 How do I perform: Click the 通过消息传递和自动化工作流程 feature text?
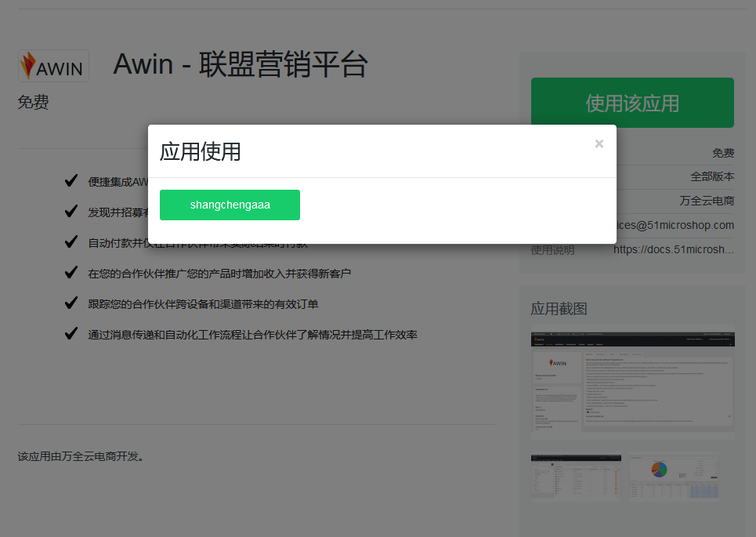252,335
